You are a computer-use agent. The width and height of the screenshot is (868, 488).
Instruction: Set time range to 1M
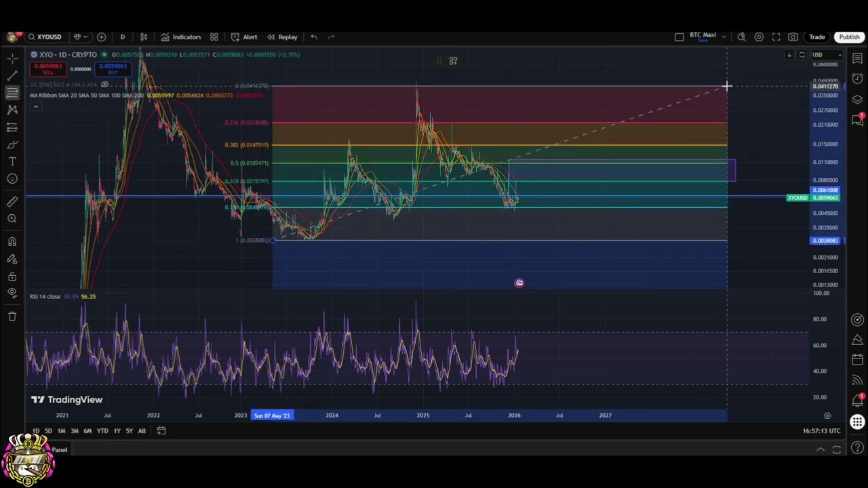61,431
